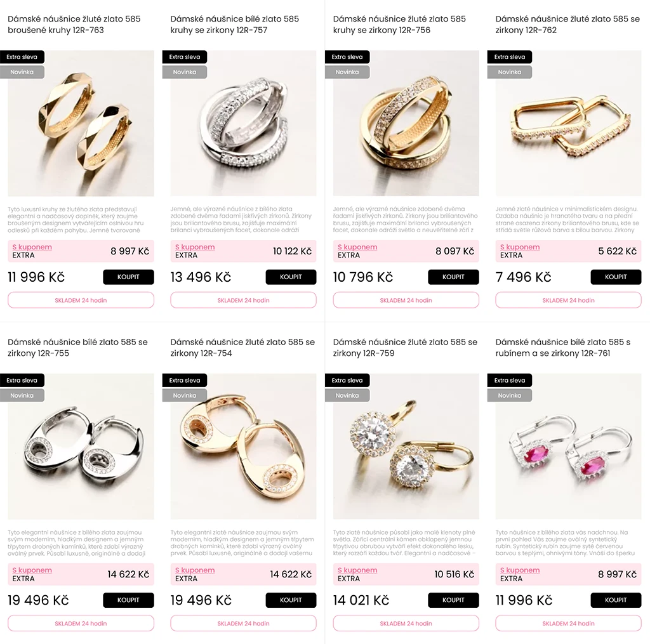
Task: Open title link for 12R-757 white gold hoops
Action: [235, 25]
